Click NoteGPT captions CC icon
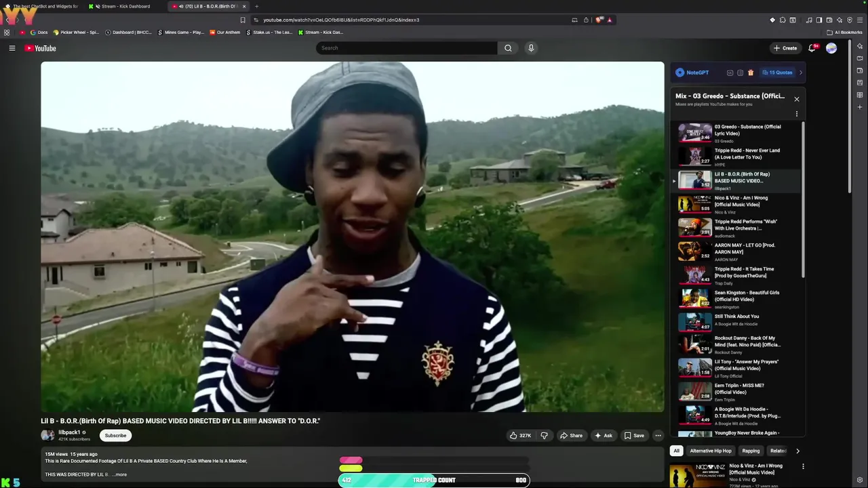The height and width of the screenshot is (488, 868). [730, 73]
